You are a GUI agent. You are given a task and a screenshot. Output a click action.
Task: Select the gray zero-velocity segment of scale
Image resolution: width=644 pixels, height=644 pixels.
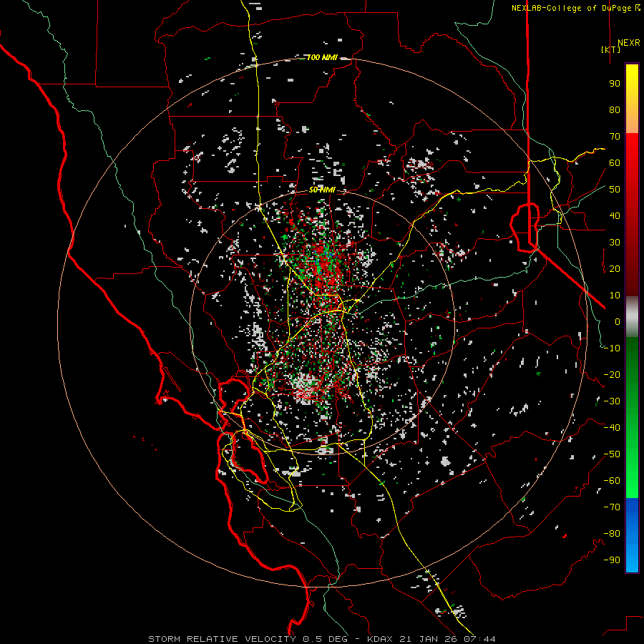pyautogui.click(x=632, y=317)
